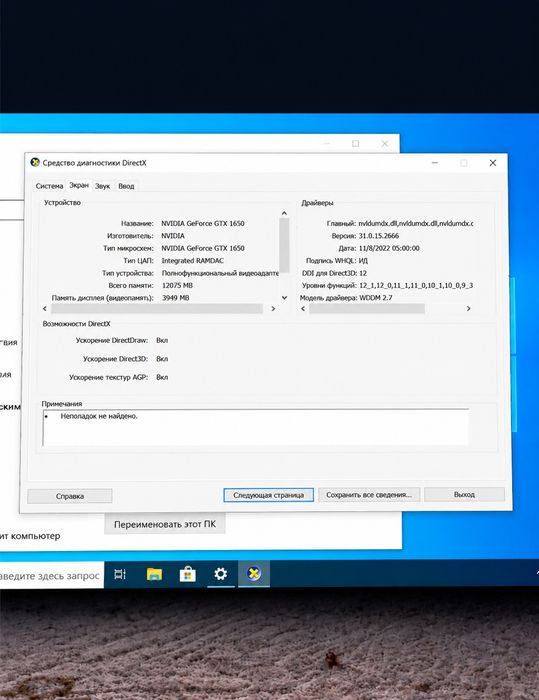
Task: Click the device horizontal scrollbar thumb
Action: (x=157, y=308)
